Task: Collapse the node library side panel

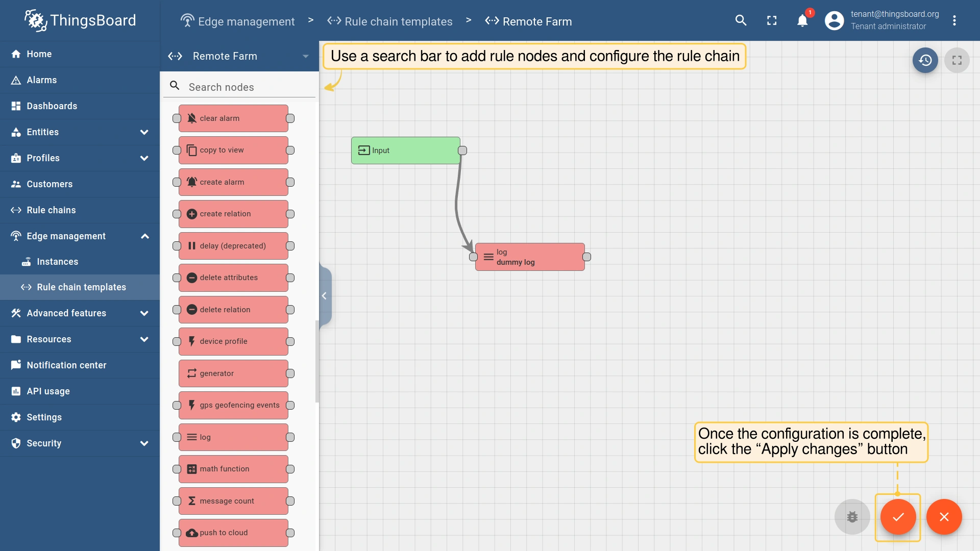Action: [325, 296]
